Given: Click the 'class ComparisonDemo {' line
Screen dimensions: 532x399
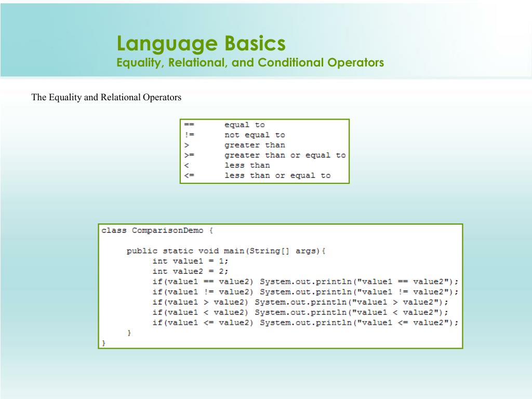Looking at the screenshot, I should (157, 231).
